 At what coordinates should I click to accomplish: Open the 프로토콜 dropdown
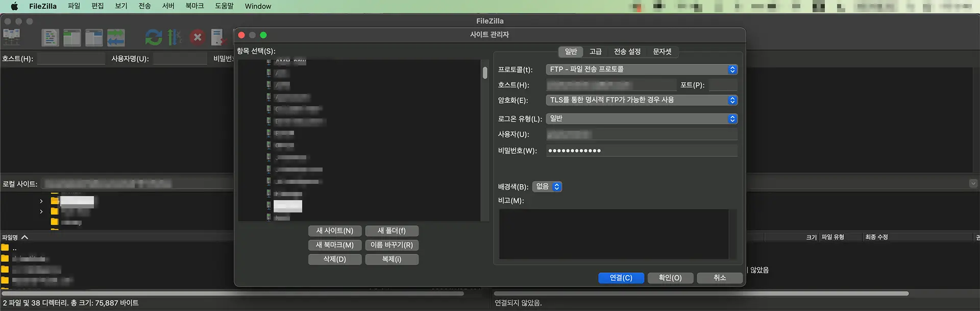(642, 69)
